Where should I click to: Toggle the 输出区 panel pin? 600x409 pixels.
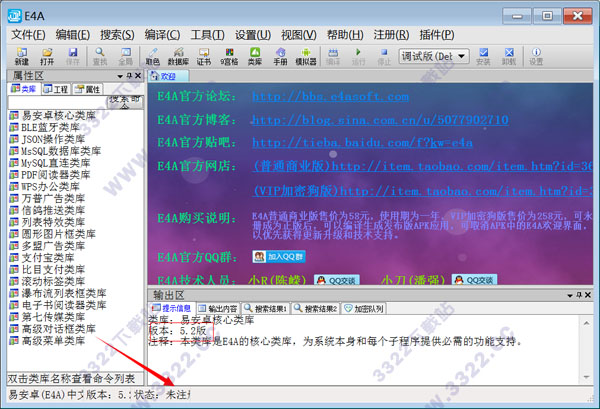point(579,295)
